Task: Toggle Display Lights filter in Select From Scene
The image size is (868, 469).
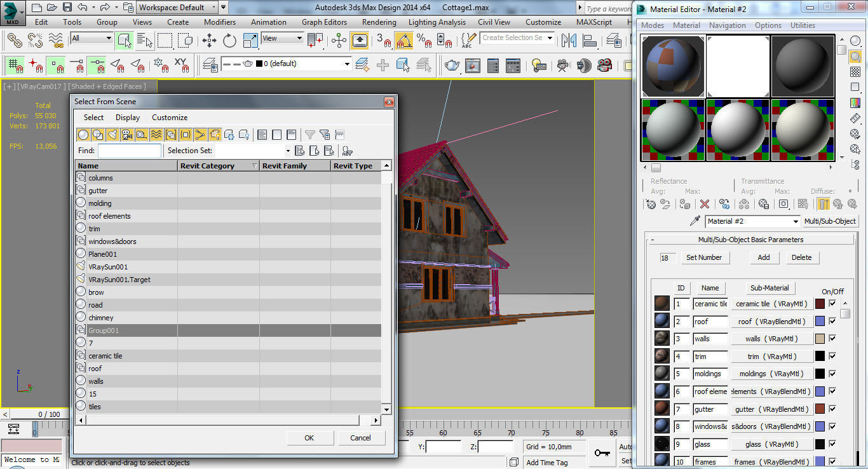Action: (x=112, y=134)
